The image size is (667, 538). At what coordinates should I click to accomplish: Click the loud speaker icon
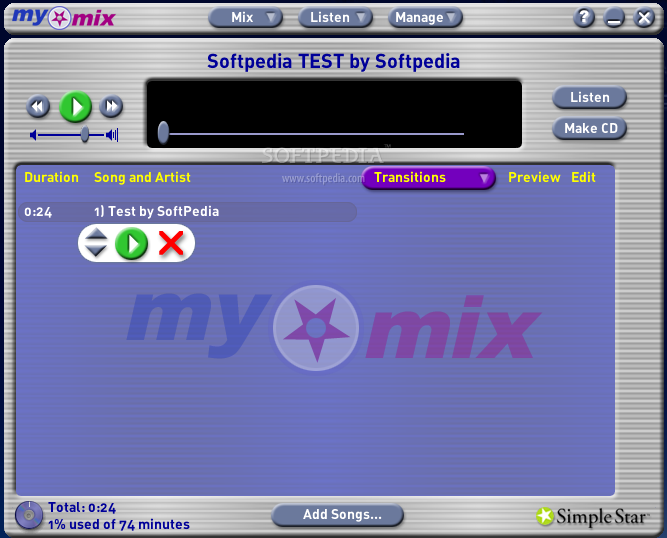(x=112, y=135)
